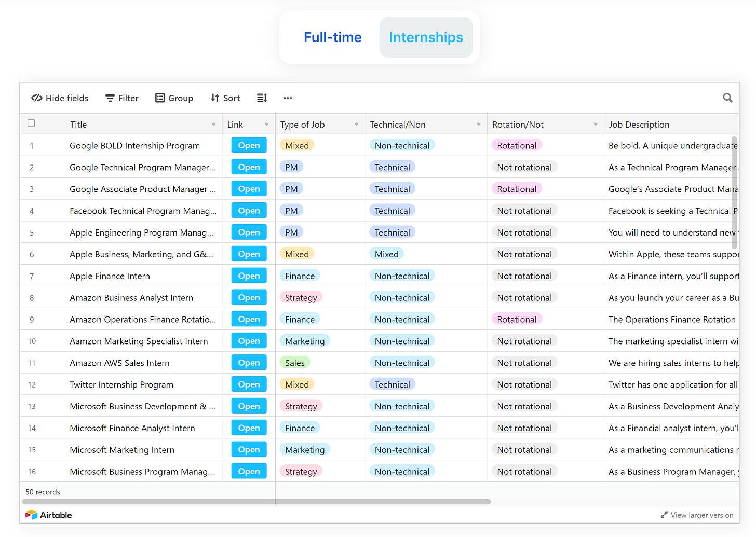Expand the Type of Job column dropdown

point(356,125)
